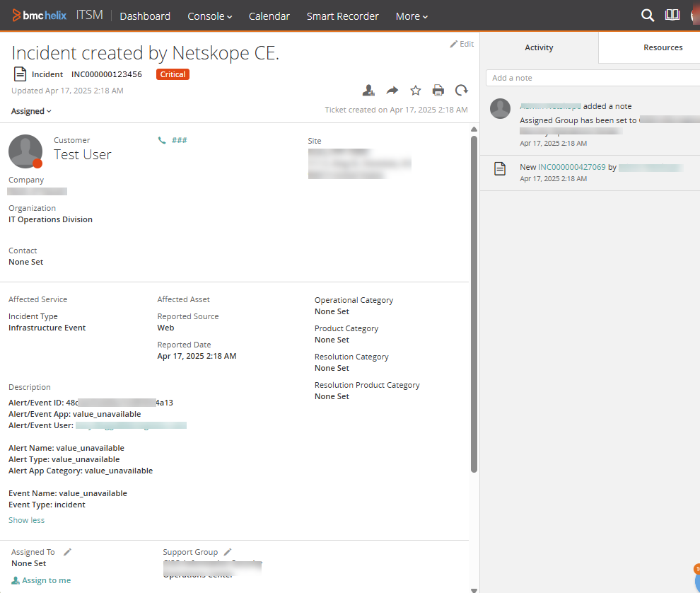700x593 pixels.
Task: Click the Reported Date value Apr 17, 2025
Action: click(x=197, y=356)
